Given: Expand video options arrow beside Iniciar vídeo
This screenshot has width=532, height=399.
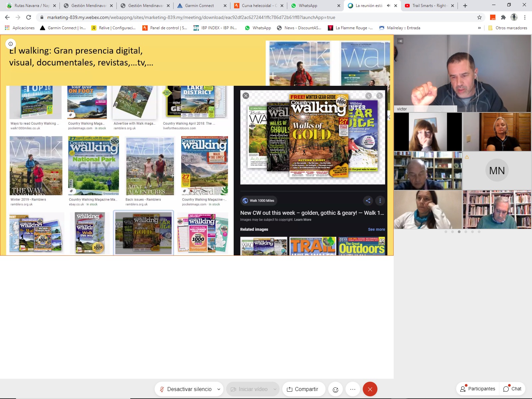Looking at the screenshot, I should pos(275,389).
